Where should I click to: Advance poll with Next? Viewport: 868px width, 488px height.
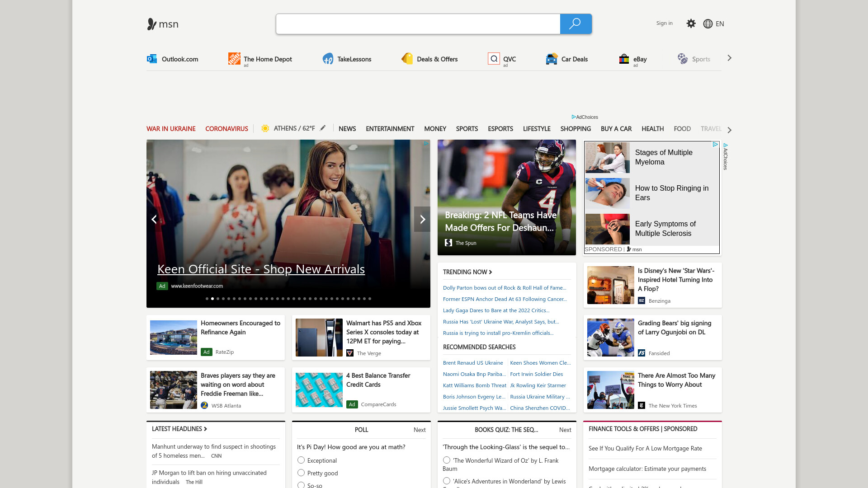420,430
